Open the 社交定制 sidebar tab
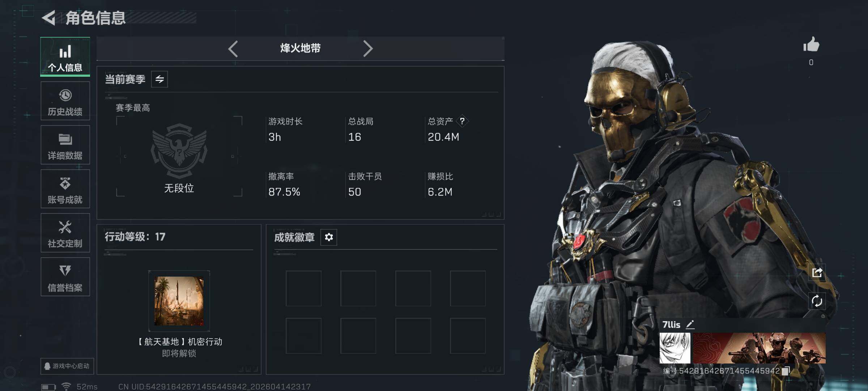The image size is (868, 391). [x=65, y=233]
